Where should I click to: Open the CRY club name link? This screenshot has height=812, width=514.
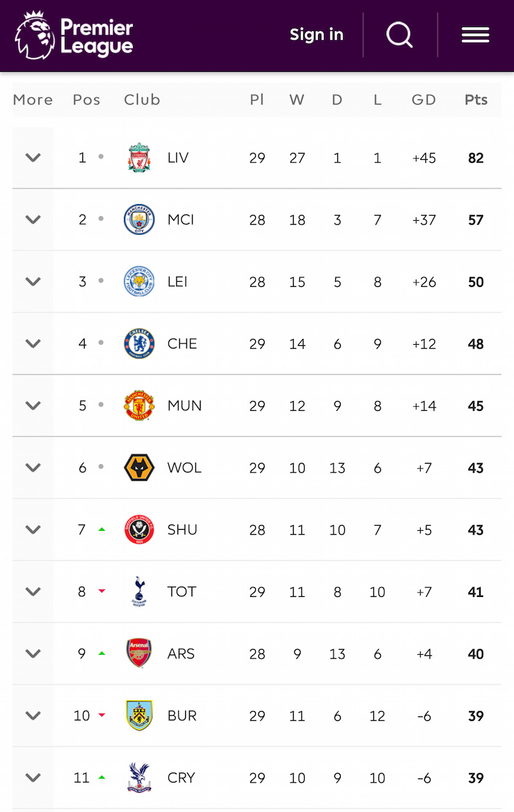click(181, 778)
